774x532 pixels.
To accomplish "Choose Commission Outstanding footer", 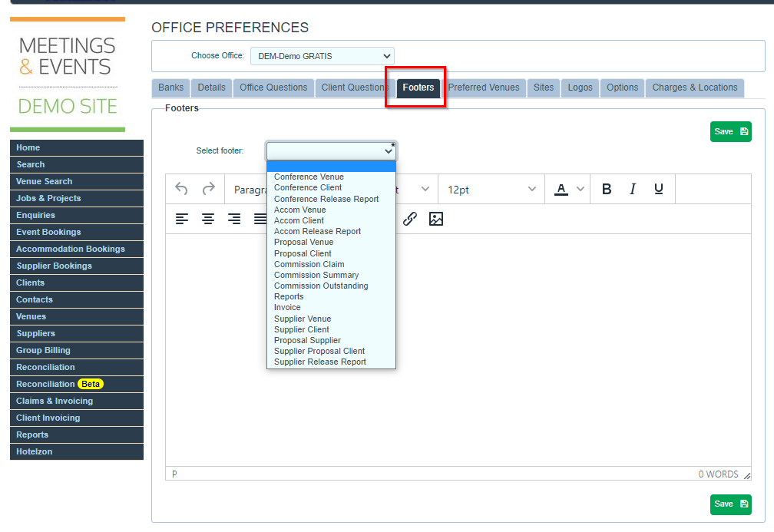I will point(331,286).
